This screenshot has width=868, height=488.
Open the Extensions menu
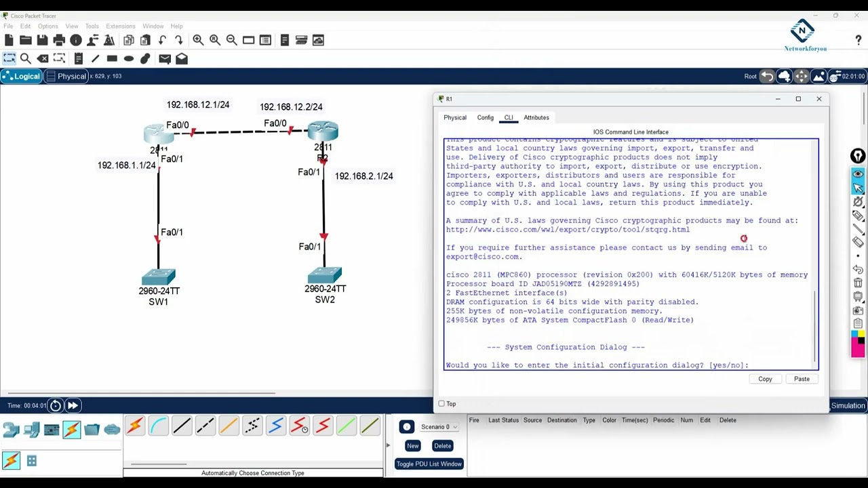120,26
